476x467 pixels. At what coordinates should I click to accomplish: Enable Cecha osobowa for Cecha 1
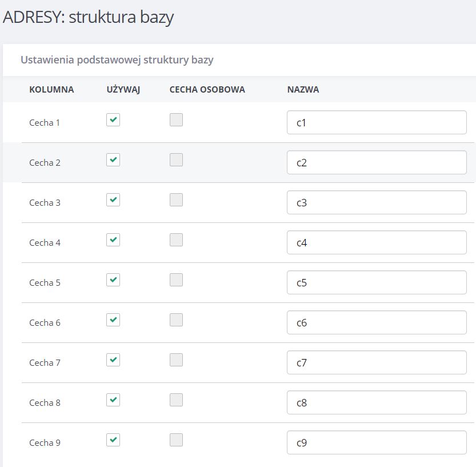click(x=176, y=119)
